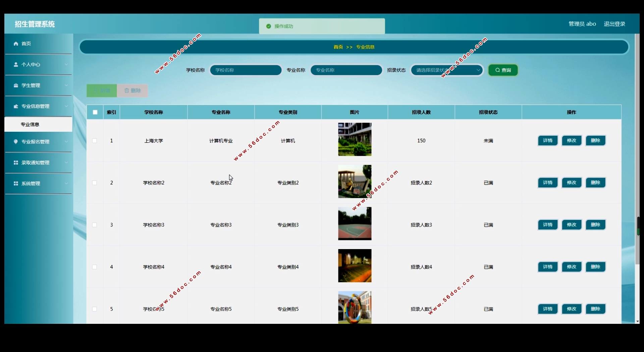Click the magnifier icon in 查询 button

coord(497,70)
